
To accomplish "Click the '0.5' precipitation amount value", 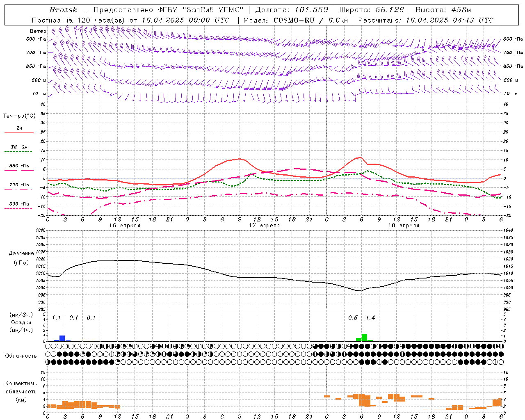I will point(353,318).
